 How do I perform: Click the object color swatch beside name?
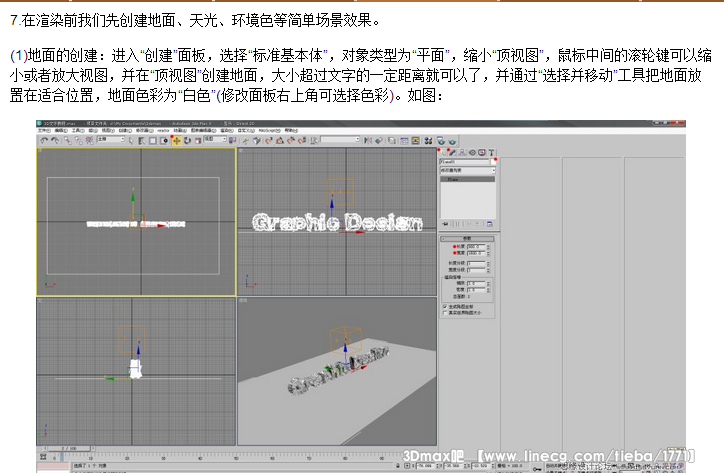pyautogui.click(x=492, y=161)
